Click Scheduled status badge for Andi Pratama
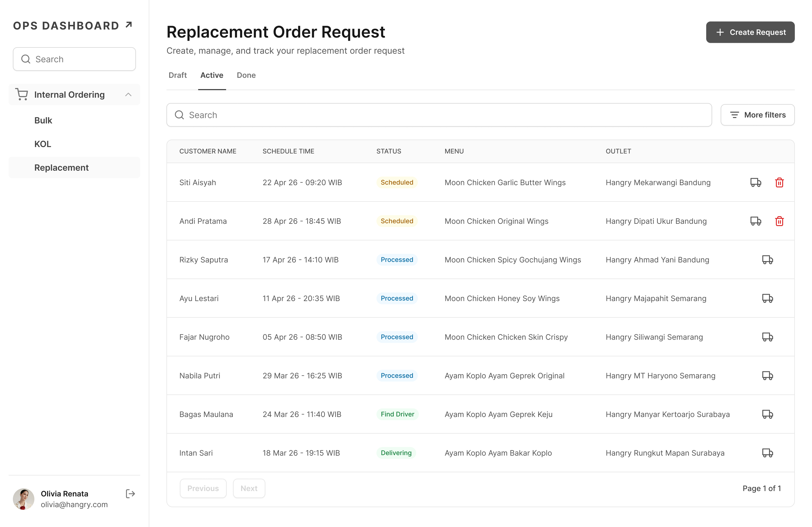The image size is (812, 527). (x=397, y=221)
